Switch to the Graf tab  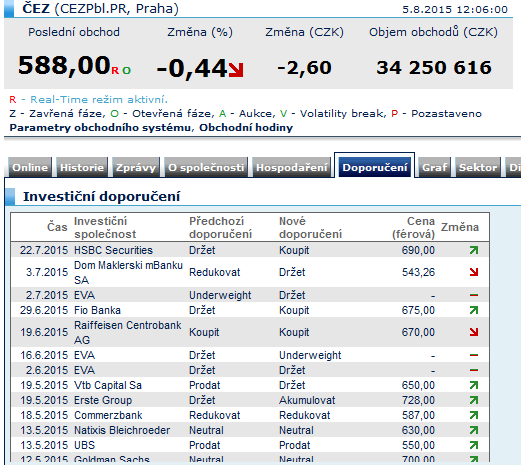tap(434, 167)
